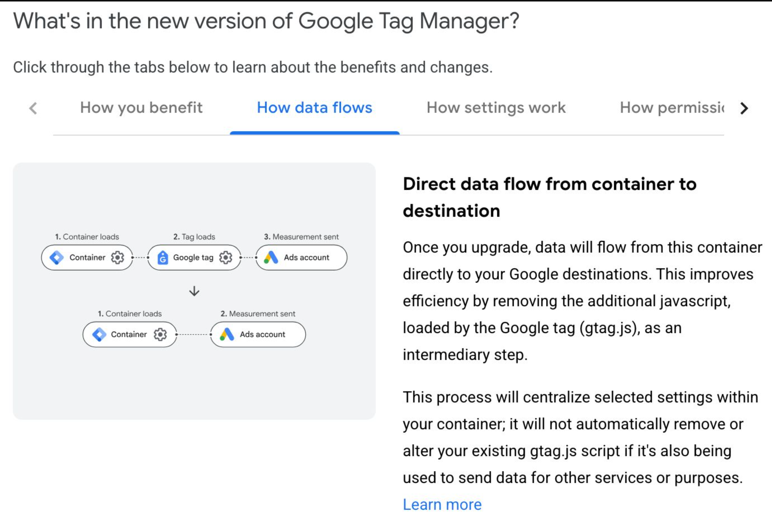Click the 'Click through the tabs below' instruction text
772x532 pixels.
click(253, 67)
